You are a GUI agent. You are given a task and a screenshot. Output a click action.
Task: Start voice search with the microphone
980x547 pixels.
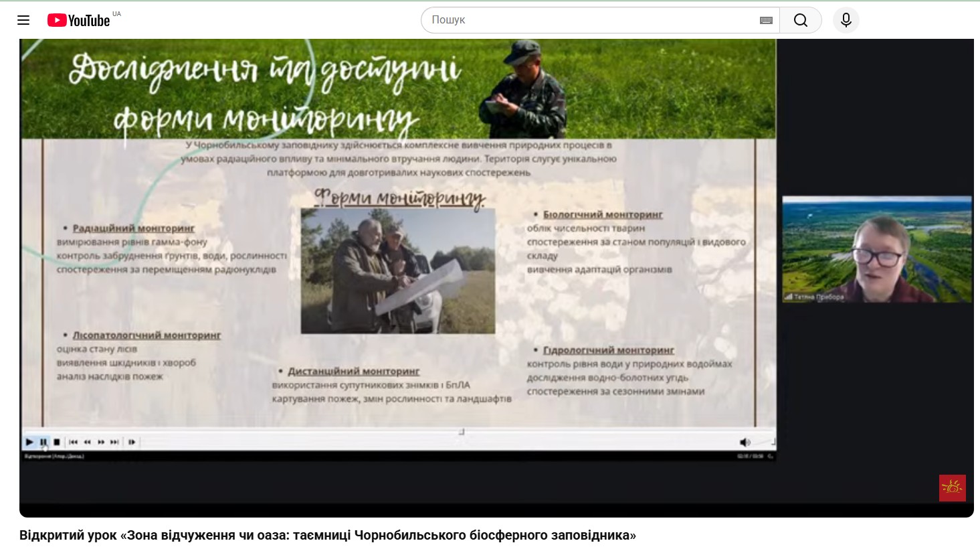(846, 20)
